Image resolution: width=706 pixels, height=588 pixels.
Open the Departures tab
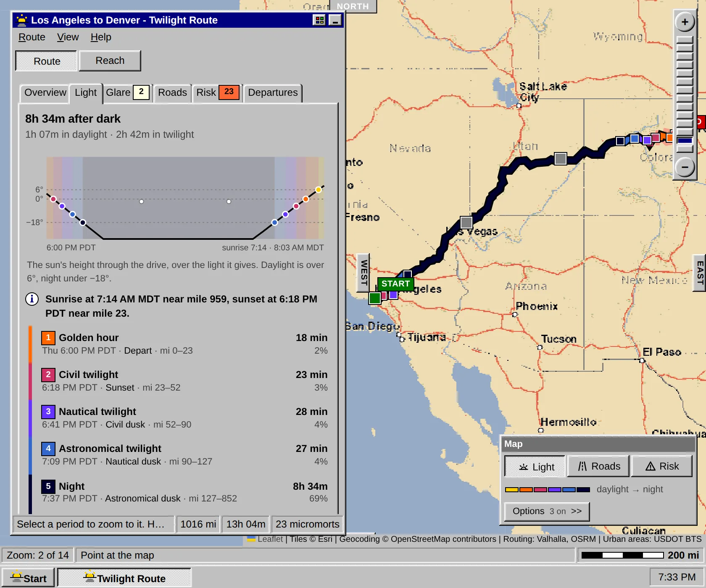273,92
